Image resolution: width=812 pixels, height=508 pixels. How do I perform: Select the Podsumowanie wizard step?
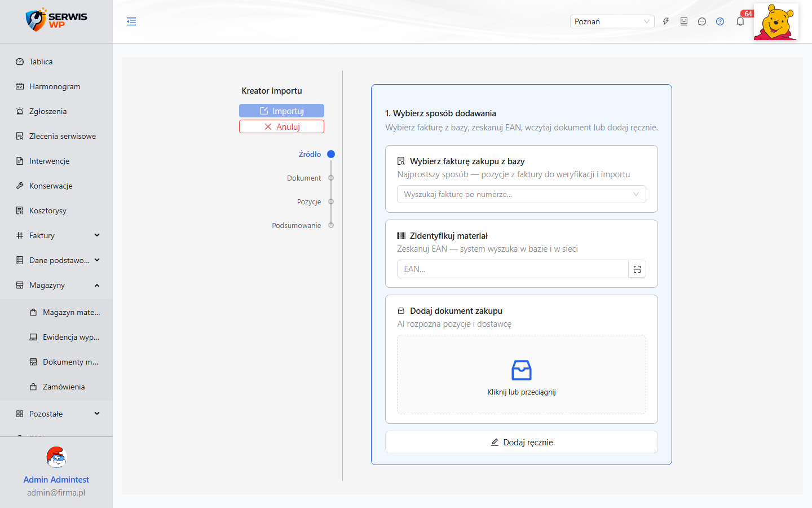(x=297, y=225)
